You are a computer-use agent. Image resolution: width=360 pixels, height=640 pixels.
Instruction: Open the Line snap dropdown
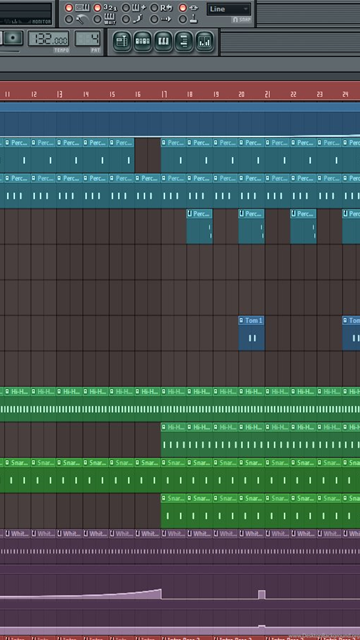tap(229, 9)
